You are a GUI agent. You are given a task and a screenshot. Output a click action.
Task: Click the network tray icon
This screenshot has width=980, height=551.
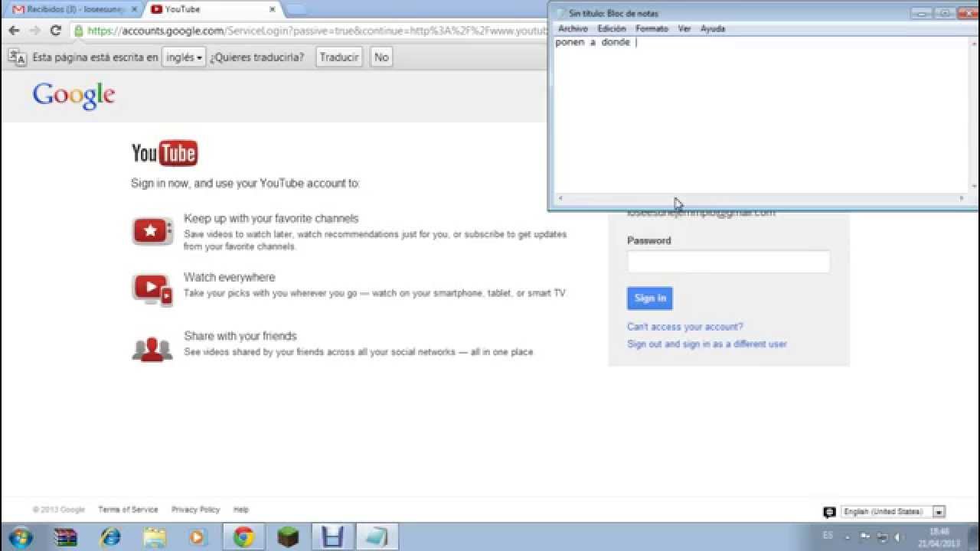(882, 537)
